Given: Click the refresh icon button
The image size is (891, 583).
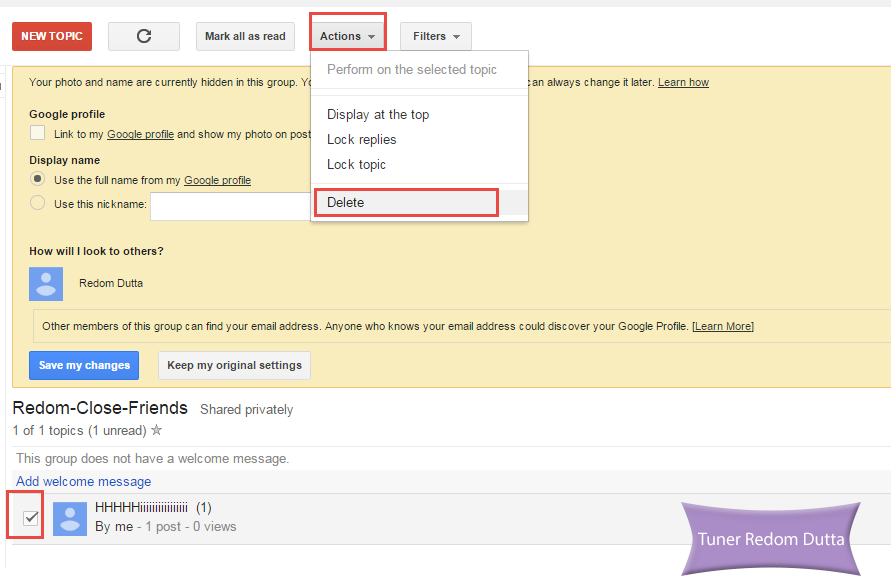Looking at the screenshot, I should click(x=144, y=36).
